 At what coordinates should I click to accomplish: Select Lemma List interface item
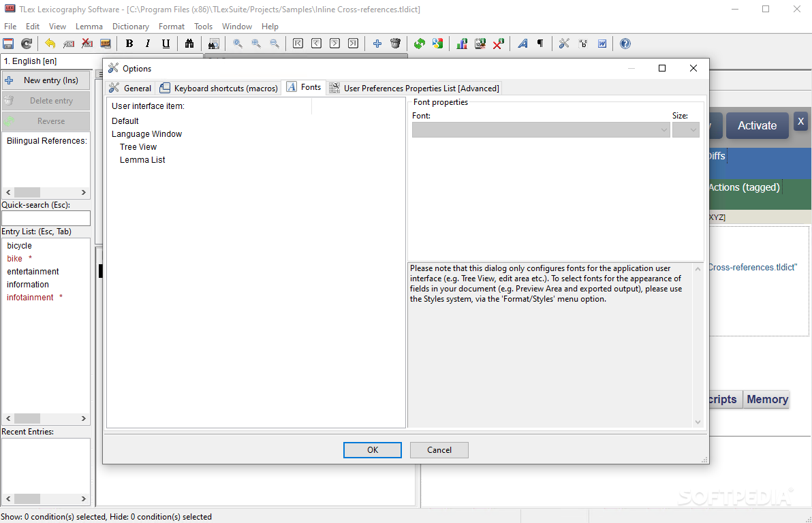(142, 159)
